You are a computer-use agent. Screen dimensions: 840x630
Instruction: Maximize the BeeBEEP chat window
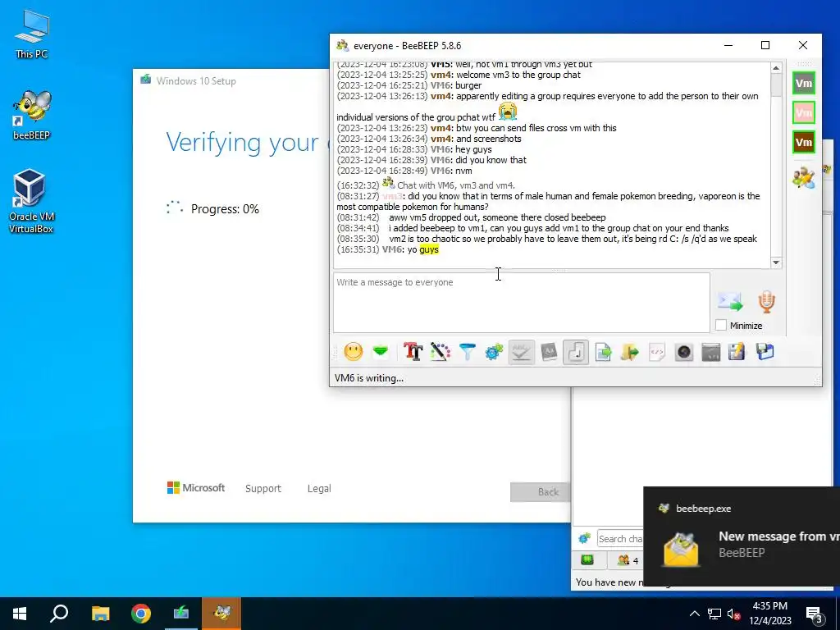(765, 46)
